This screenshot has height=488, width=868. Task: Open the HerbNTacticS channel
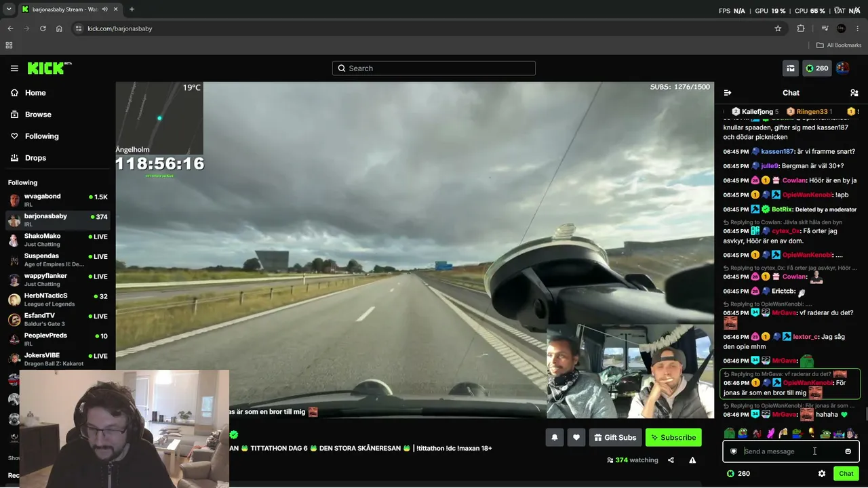[58, 300]
